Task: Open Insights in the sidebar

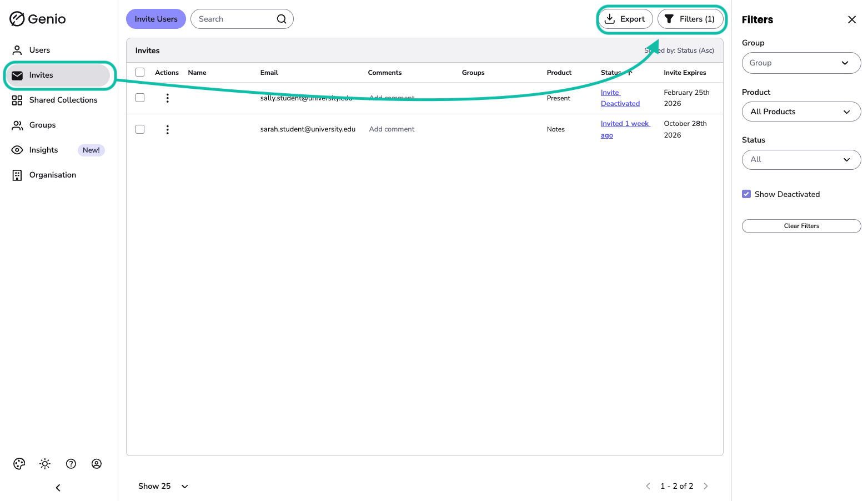Action: [x=58, y=150]
